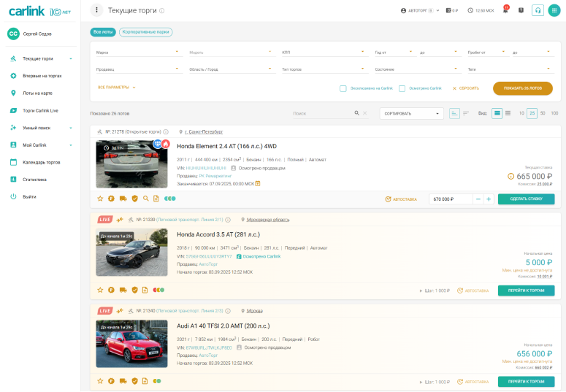This screenshot has width=566, height=392.
Task: Click the headset support icon
Action: 538,10
